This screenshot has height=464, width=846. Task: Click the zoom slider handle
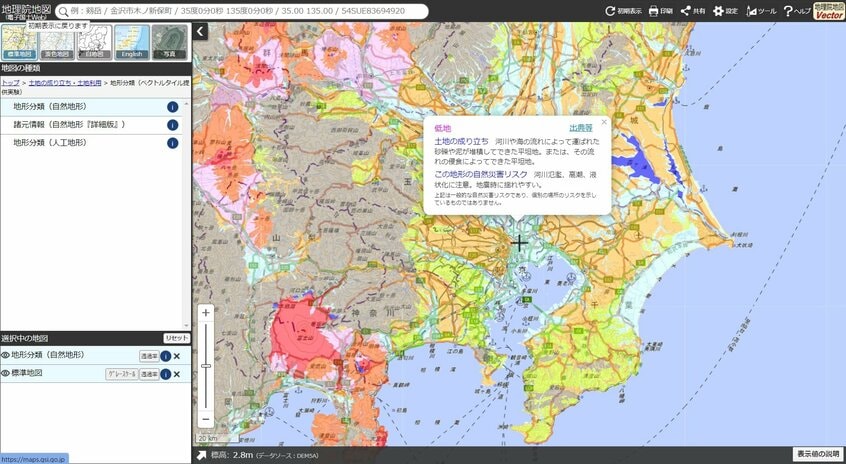206,366
